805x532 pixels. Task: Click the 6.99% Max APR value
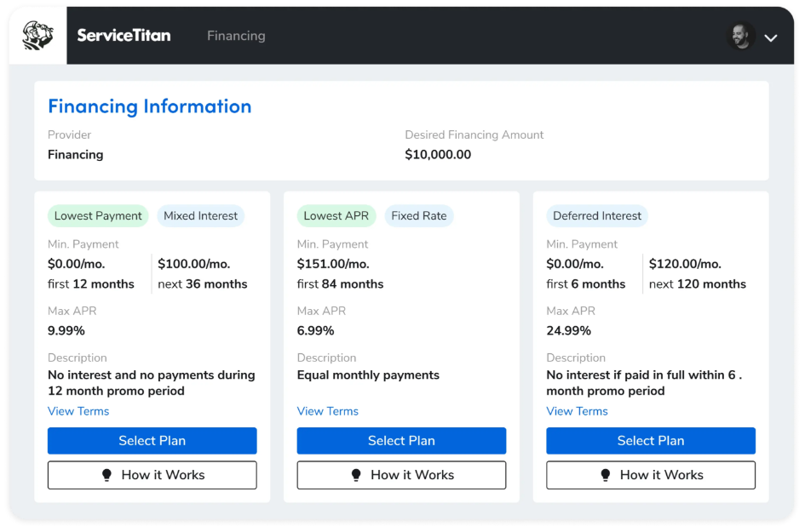[315, 330]
